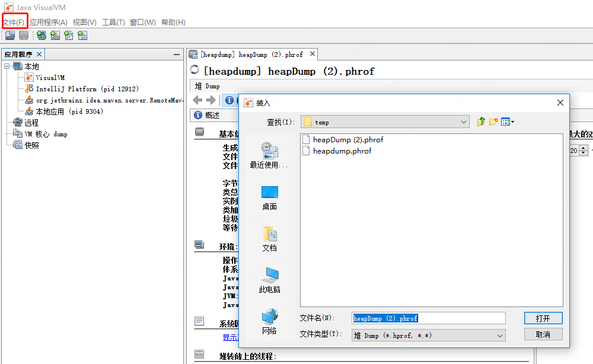
Task: Select the 远程 remote hosts icon
Action: click(18, 123)
